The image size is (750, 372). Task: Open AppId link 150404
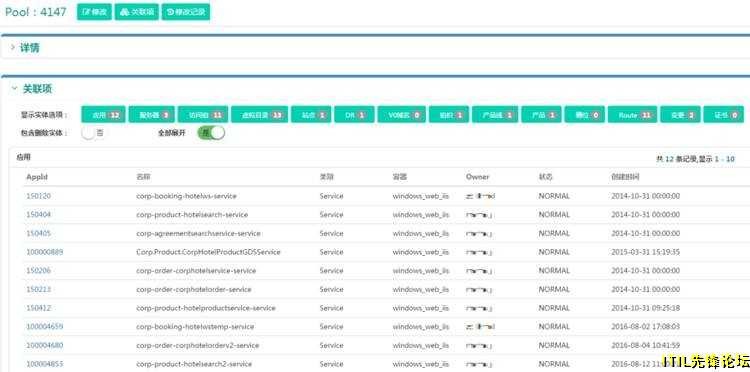38,215
